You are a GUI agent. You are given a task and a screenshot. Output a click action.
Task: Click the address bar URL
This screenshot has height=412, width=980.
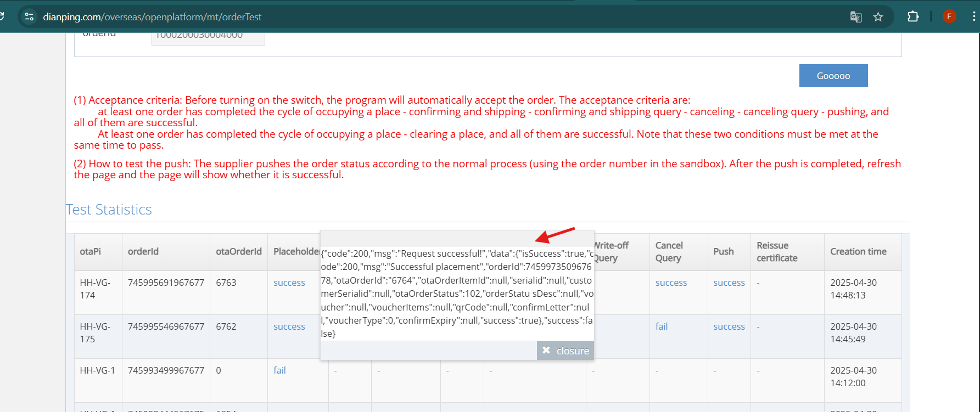click(x=152, y=17)
